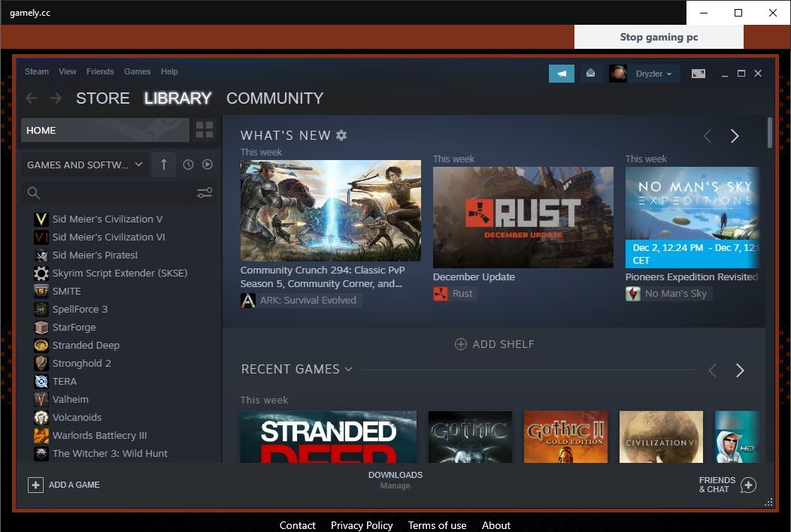
Task: Open advanced filter sliders icon
Action: pyautogui.click(x=205, y=192)
